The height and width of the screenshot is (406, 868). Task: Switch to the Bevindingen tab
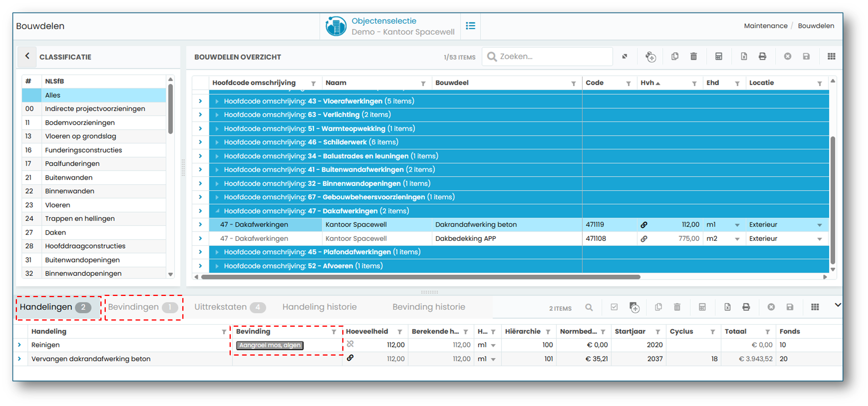pos(143,307)
